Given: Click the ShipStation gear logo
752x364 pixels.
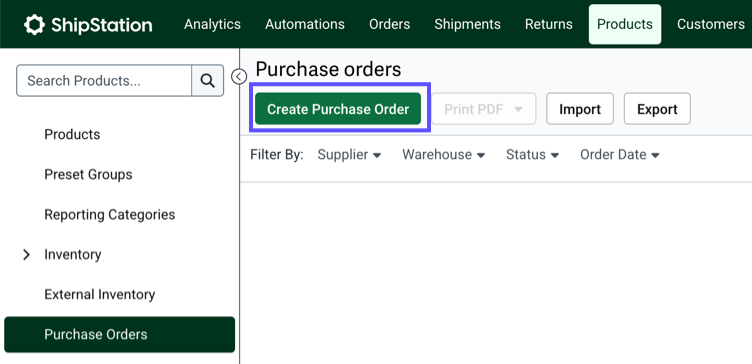Looking at the screenshot, I should click(x=34, y=24).
